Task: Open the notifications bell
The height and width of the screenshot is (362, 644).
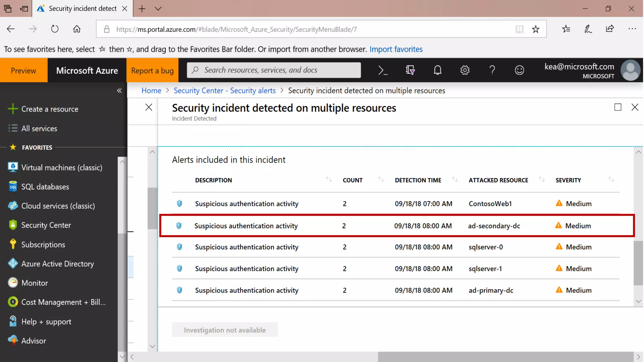Action: [437, 70]
